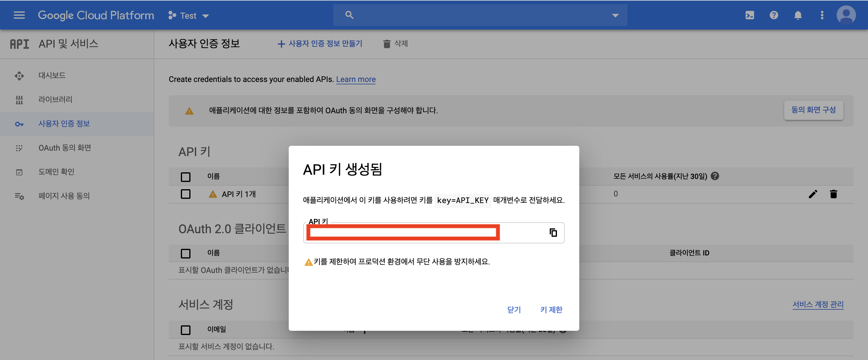Image resolution: width=868 pixels, height=360 pixels.
Task: Open the user account avatar
Action: (846, 15)
